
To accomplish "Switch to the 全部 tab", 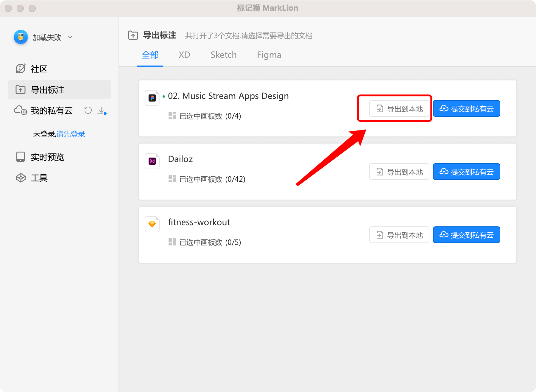I will click(x=150, y=55).
